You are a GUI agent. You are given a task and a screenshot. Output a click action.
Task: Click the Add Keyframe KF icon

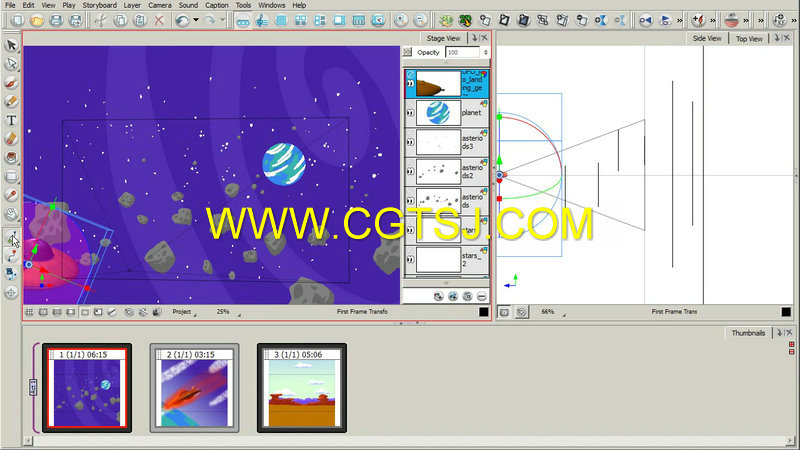coord(779,20)
